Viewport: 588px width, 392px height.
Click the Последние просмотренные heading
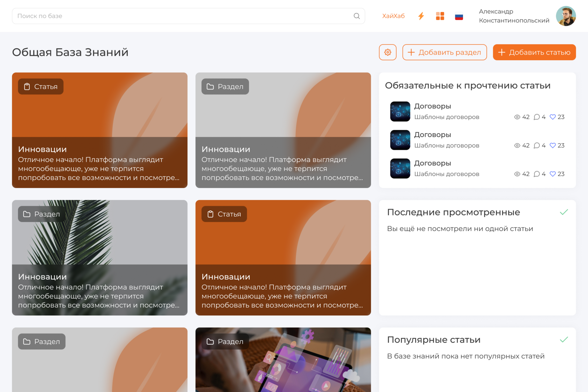tap(454, 212)
